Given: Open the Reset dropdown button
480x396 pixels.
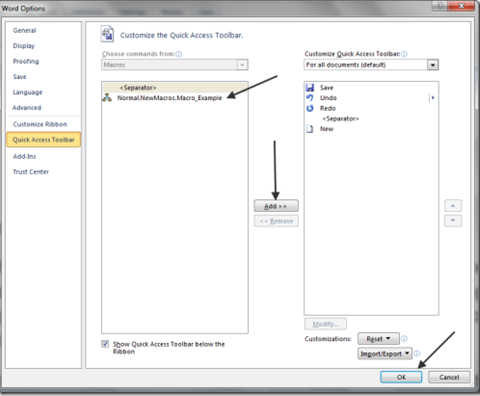Looking at the screenshot, I should pyautogui.click(x=378, y=339).
